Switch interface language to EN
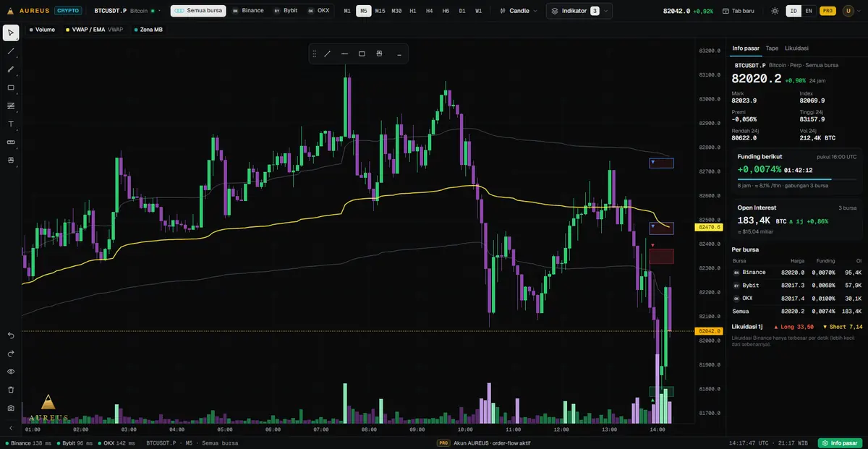This screenshot has width=868, height=449. 809,11
